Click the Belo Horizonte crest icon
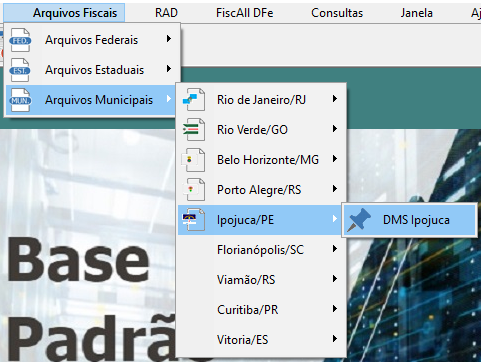 194,160
